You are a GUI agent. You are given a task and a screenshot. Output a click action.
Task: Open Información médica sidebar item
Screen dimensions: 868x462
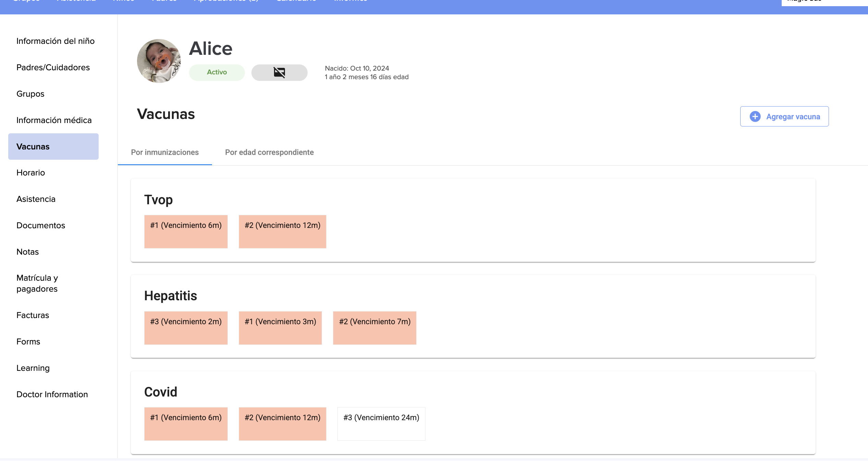54,120
